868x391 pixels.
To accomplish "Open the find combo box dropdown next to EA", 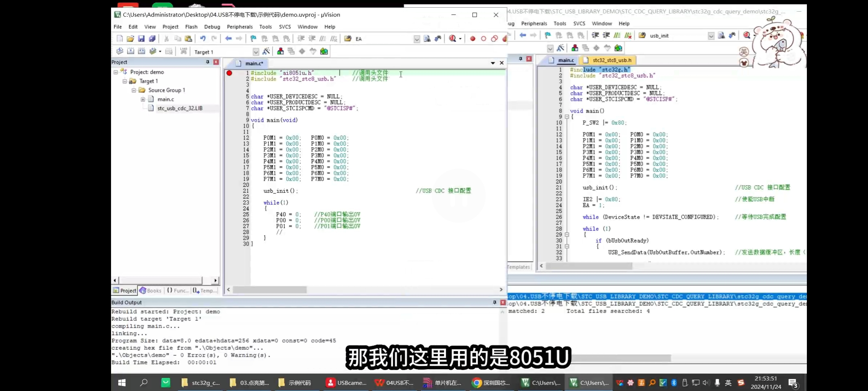I will click(417, 39).
